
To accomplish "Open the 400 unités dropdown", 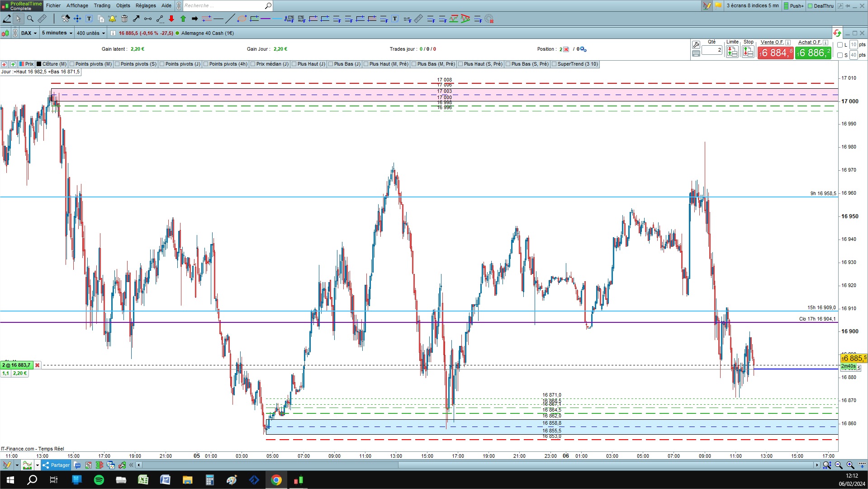I will tap(91, 33).
